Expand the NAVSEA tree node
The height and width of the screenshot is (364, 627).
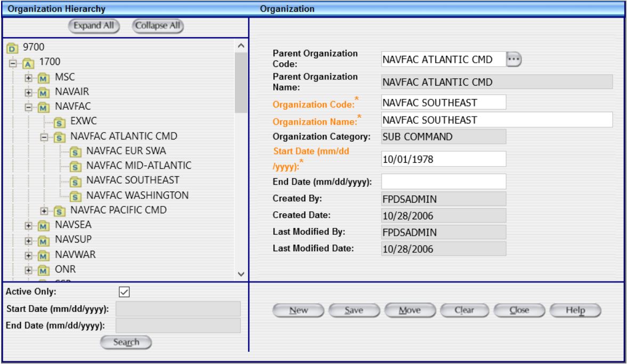tap(28, 226)
